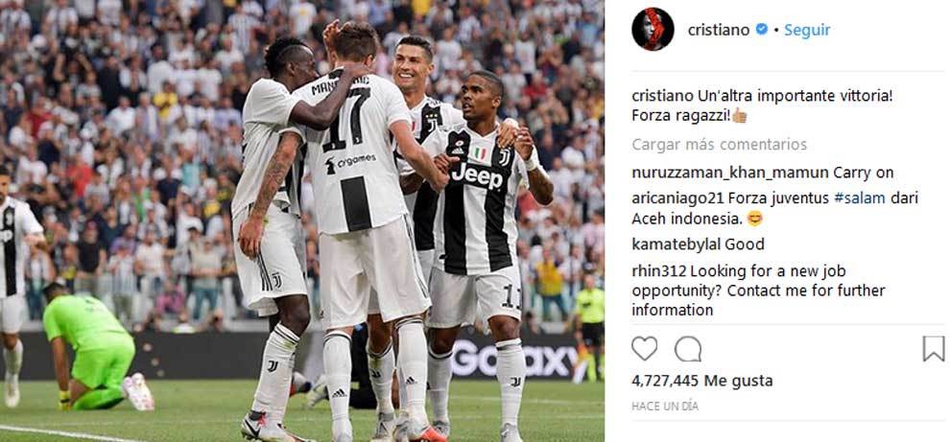
Task: Expand Cargar más comentarios
Action: [719, 145]
